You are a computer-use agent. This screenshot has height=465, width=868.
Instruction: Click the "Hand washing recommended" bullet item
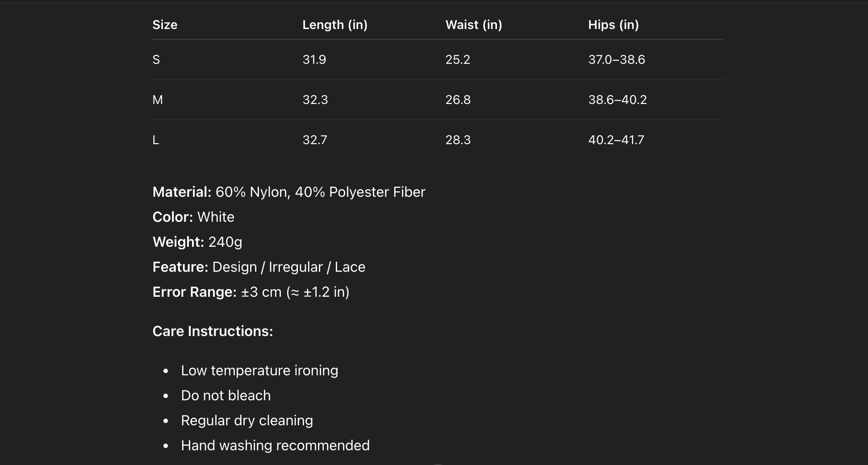click(275, 446)
